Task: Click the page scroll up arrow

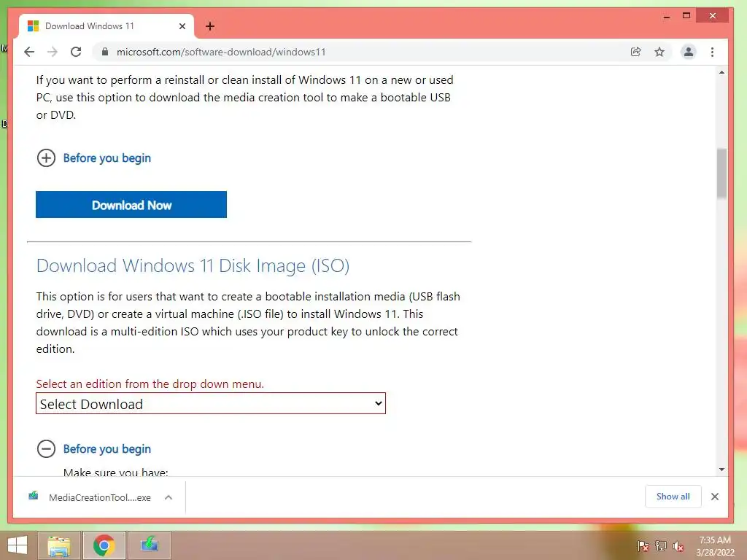Action: point(721,72)
